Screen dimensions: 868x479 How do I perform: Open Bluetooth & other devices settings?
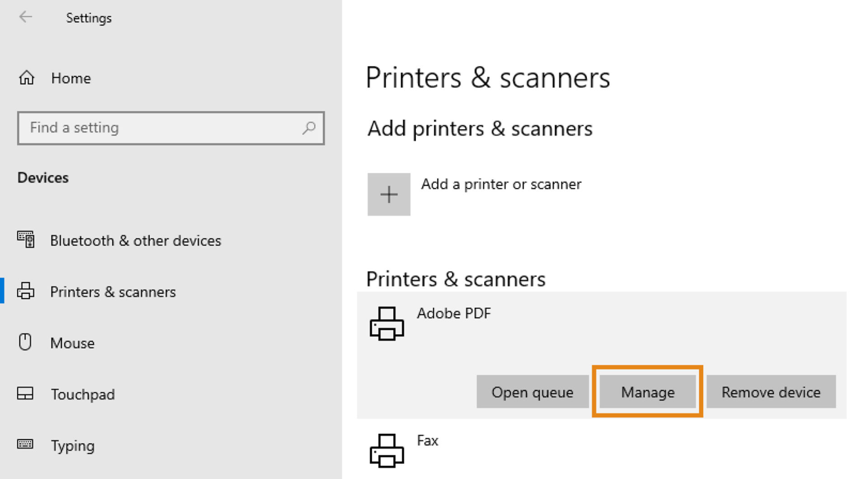135,240
